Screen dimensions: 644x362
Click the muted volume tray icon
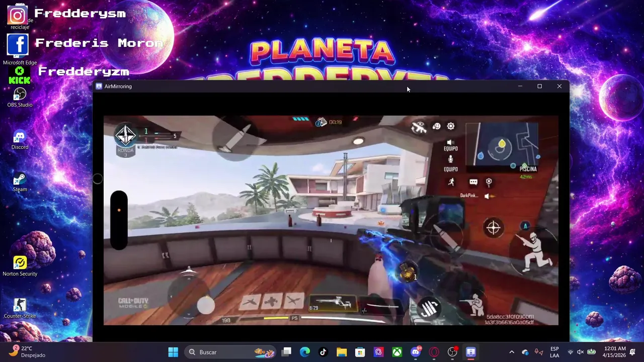click(581, 352)
